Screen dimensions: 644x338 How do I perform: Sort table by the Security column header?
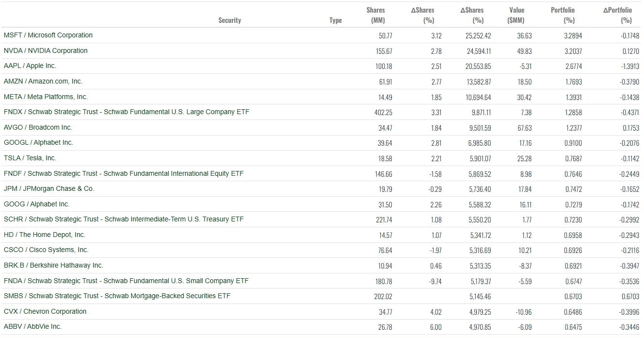(229, 20)
